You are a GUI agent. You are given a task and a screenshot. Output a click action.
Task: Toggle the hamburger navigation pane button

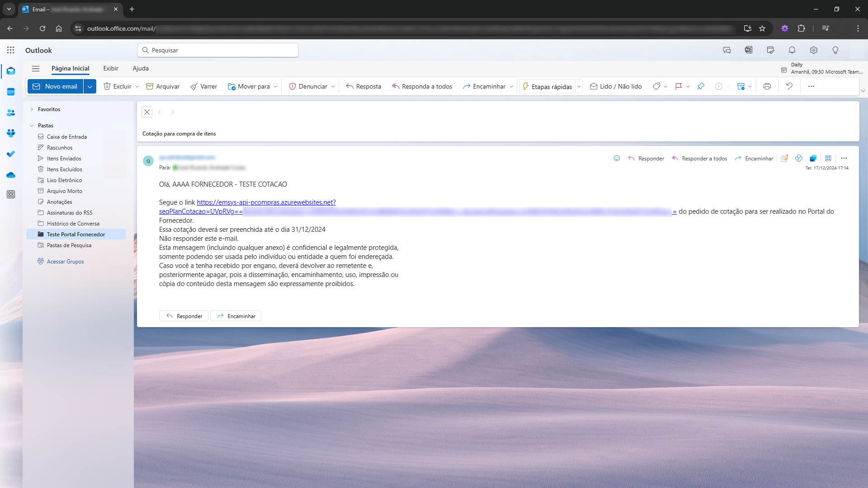click(x=36, y=69)
